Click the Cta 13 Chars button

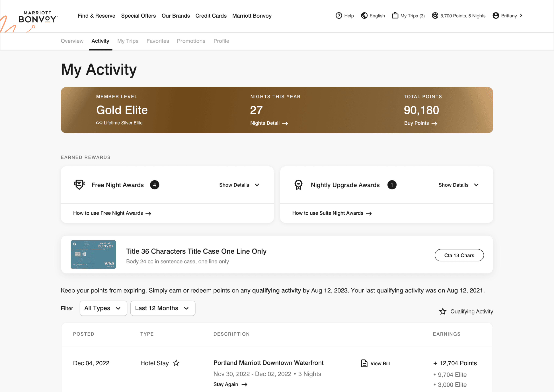point(459,255)
